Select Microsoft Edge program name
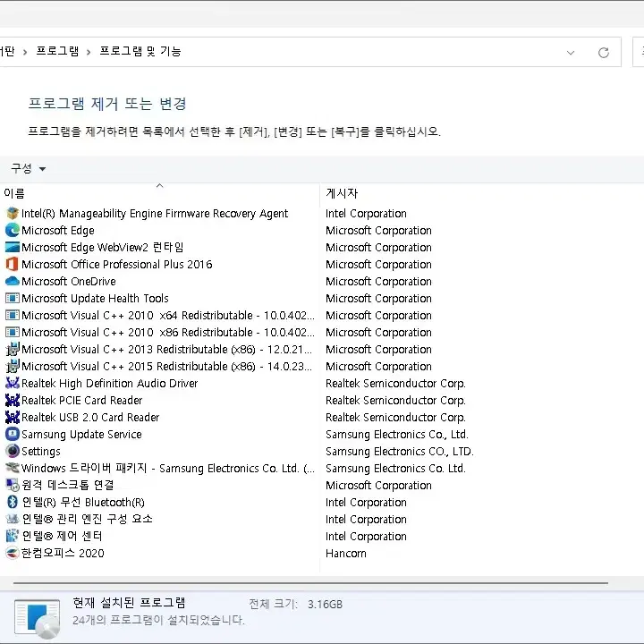The height and width of the screenshot is (644, 644). point(58,231)
